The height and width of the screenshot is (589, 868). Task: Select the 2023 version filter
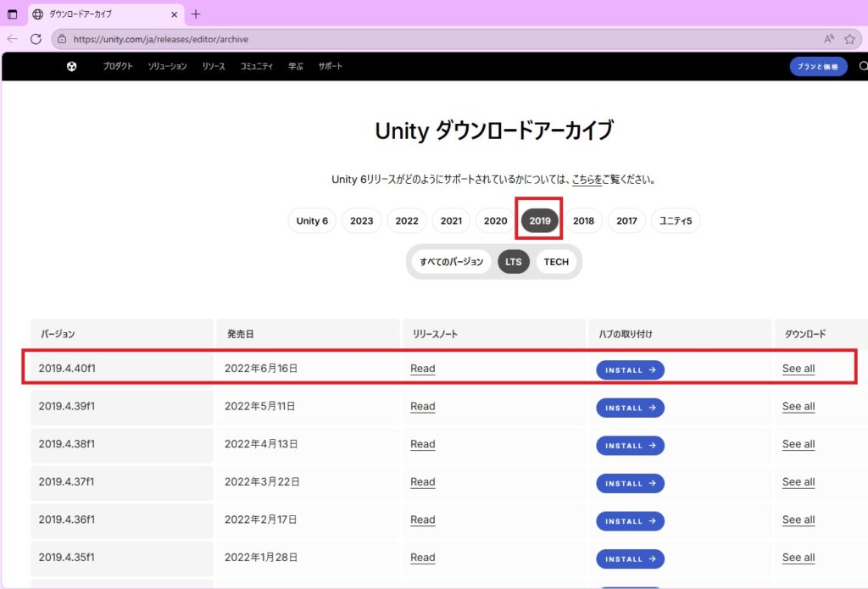[361, 220]
